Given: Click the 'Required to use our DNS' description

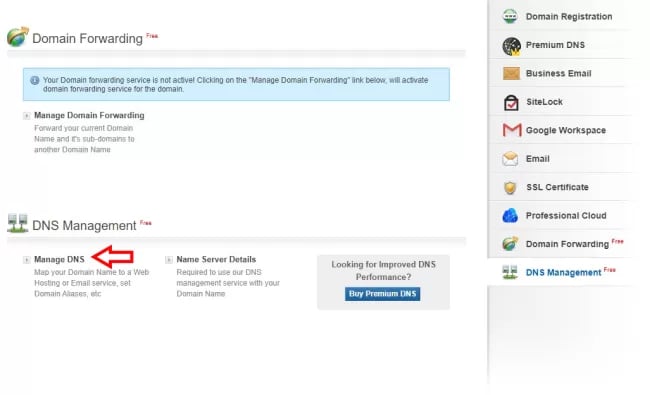Looking at the screenshot, I should pos(228,283).
